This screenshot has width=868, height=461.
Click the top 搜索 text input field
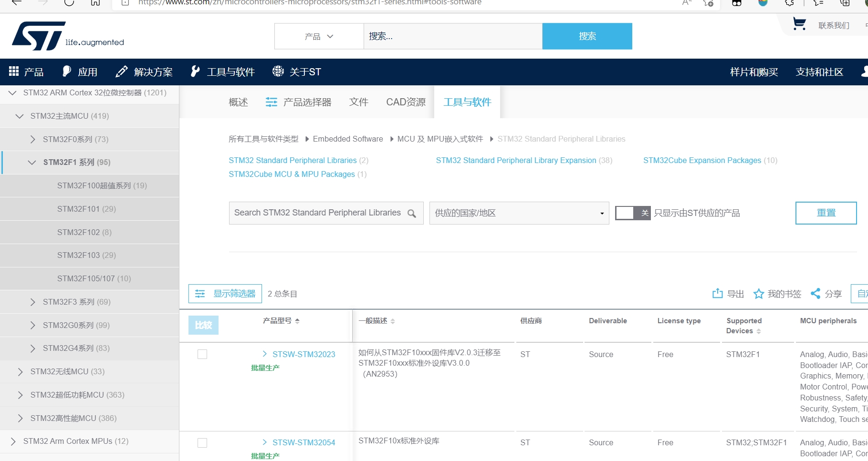452,36
